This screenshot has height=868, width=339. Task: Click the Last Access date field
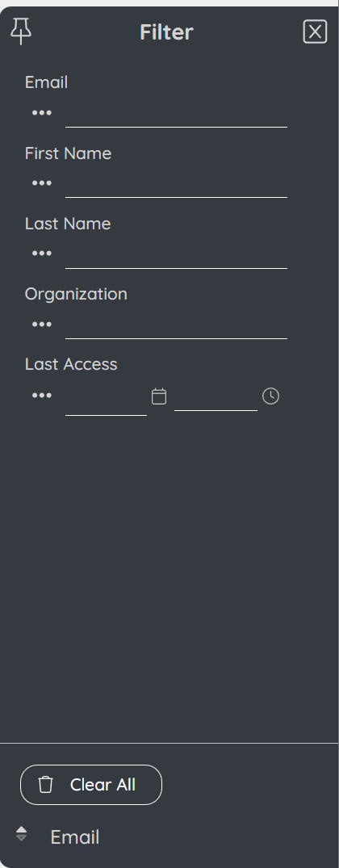pyautogui.click(x=107, y=400)
